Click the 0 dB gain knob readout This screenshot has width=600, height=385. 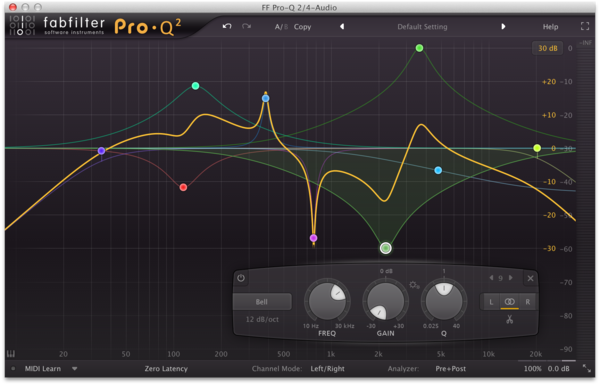point(386,271)
